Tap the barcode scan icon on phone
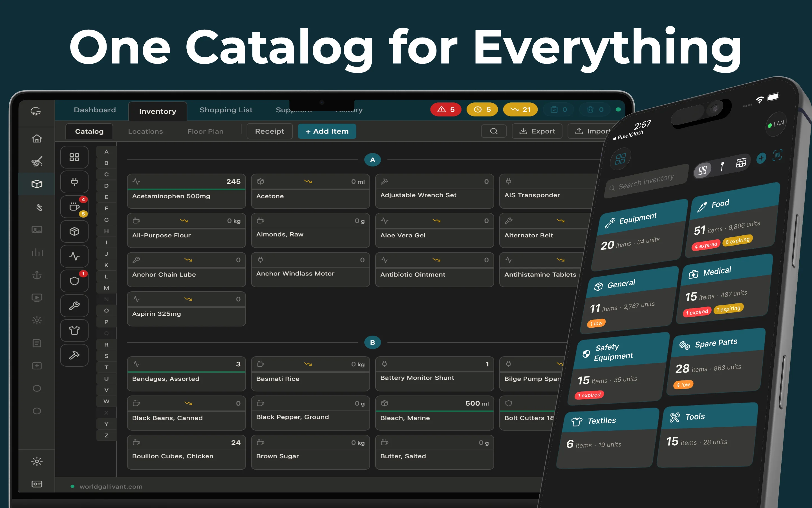This screenshot has width=812, height=508. [x=777, y=155]
